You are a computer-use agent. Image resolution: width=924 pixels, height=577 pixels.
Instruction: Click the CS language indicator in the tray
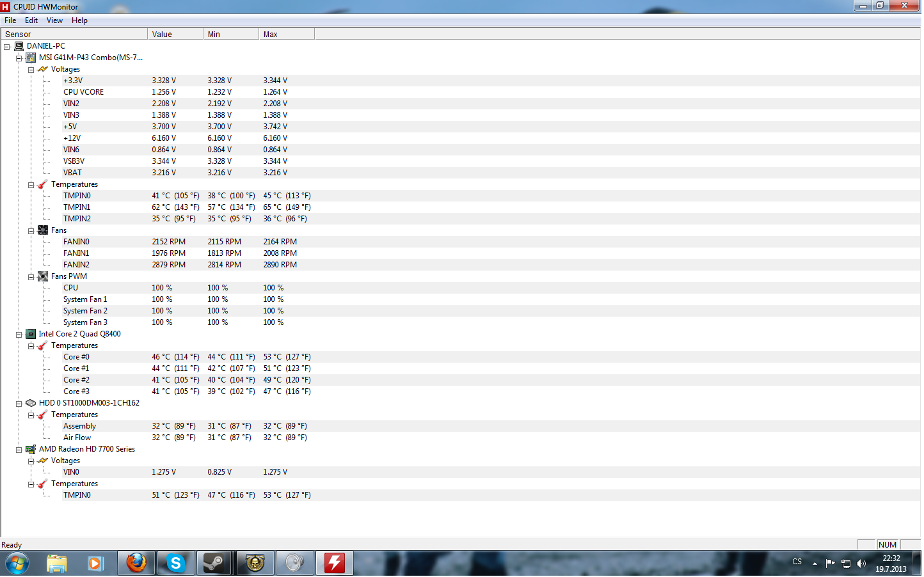coord(797,562)
